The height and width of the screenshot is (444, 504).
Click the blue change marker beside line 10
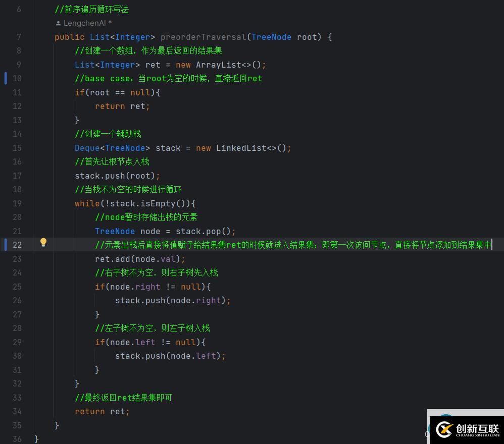[6, 78]
